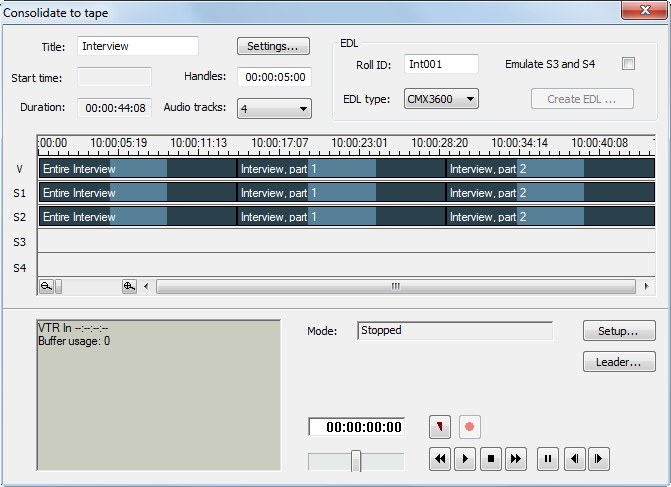The width and height of the screenshot is (671, 487).
Task: Click timeline ruler at 10:00:17:07
Action: coord(279,143)
